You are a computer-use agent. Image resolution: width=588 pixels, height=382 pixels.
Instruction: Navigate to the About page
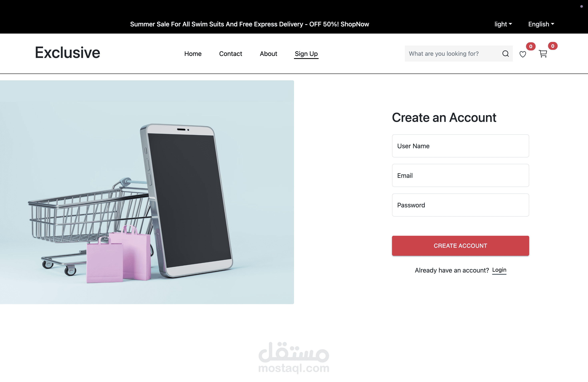[268, 54]
